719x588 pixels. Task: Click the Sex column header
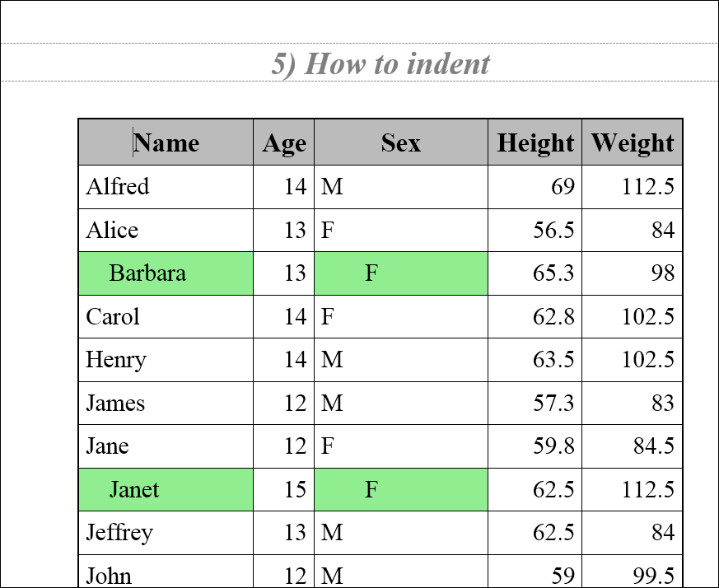click(x=400, y=142)
